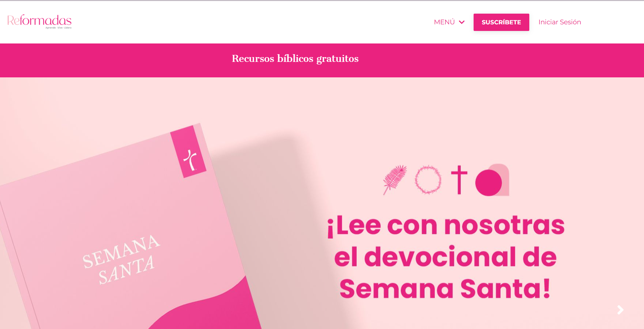Click the empty tomb stone icon
644x329 pixels.
pyautogui.click(x=492, y=180)
